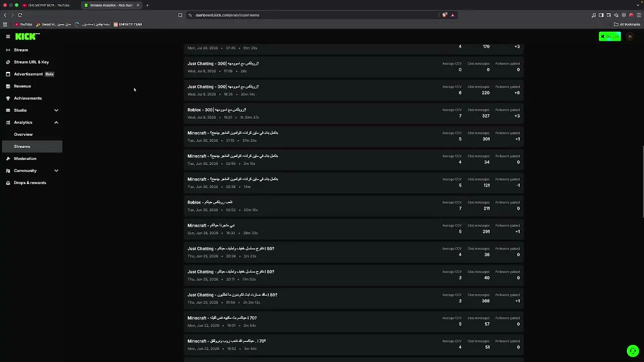This screenshot has width=644, height=362.
Task: Open Moderation in the sidebar
Action: tap(25, 158)
